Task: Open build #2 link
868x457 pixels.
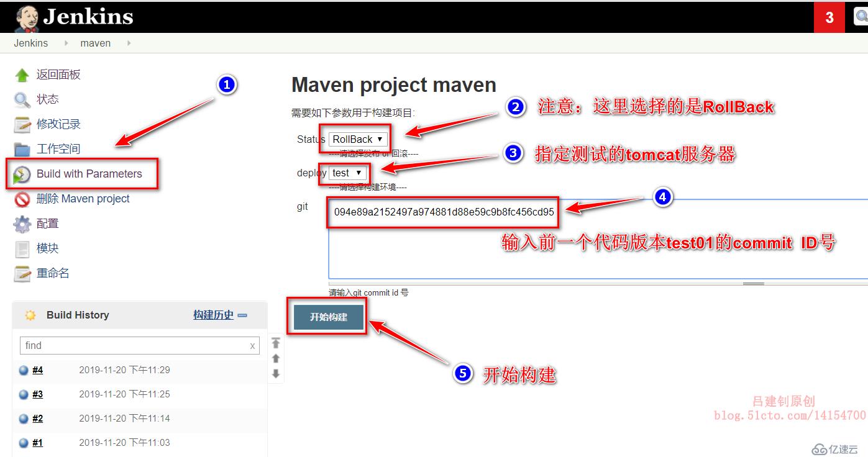Action: tap(37, 419)
